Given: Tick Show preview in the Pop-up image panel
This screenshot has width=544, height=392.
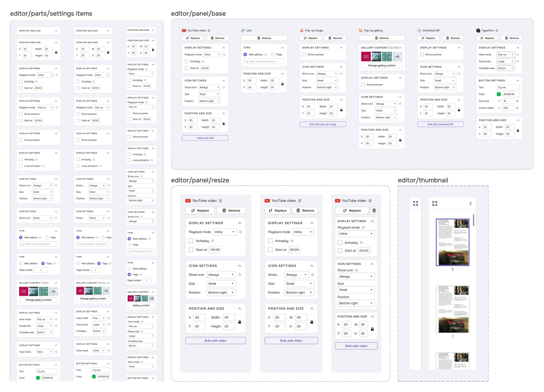Looking at the screenshot, I should (304, 54).
